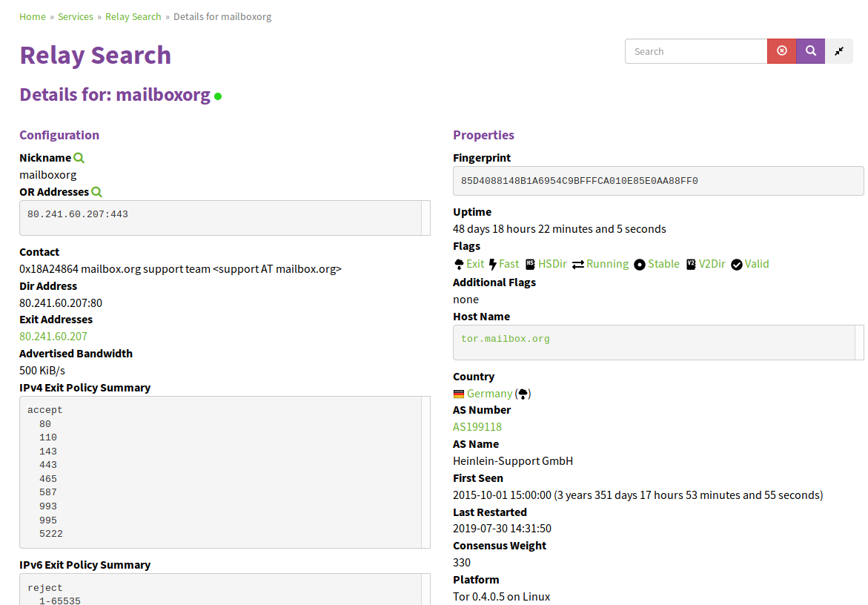Open the AS199118 link
Screen dimensions: 868x605
click(477, 427)
